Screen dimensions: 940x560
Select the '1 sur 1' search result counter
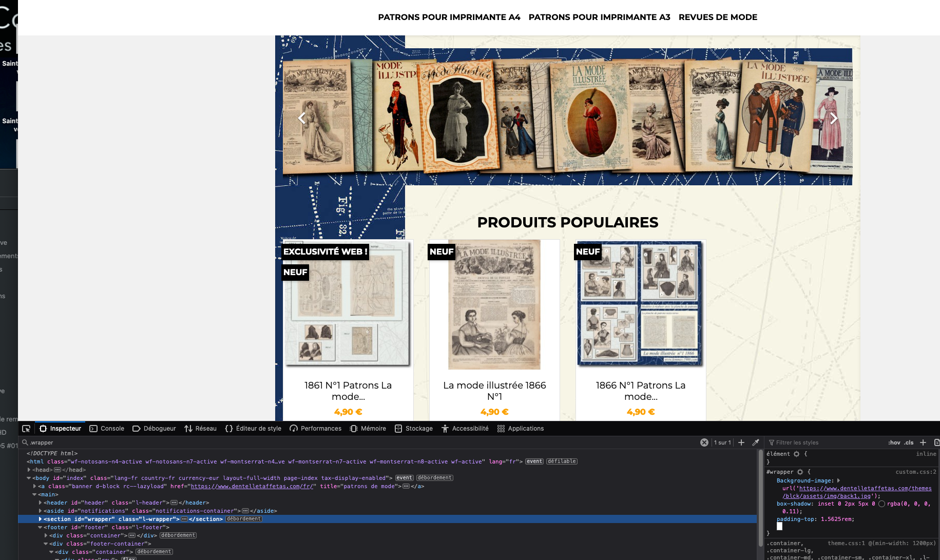(722, 442)
